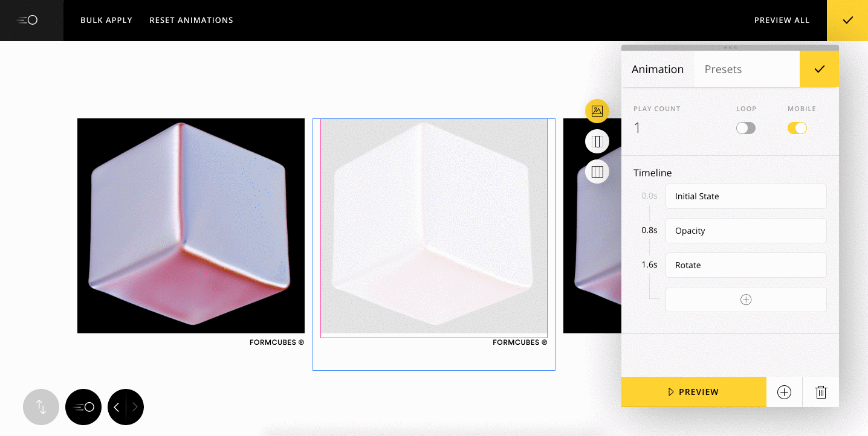Click the yellow checkmark in the panel header
Viewport: 868px width, 436px height.
819,69
